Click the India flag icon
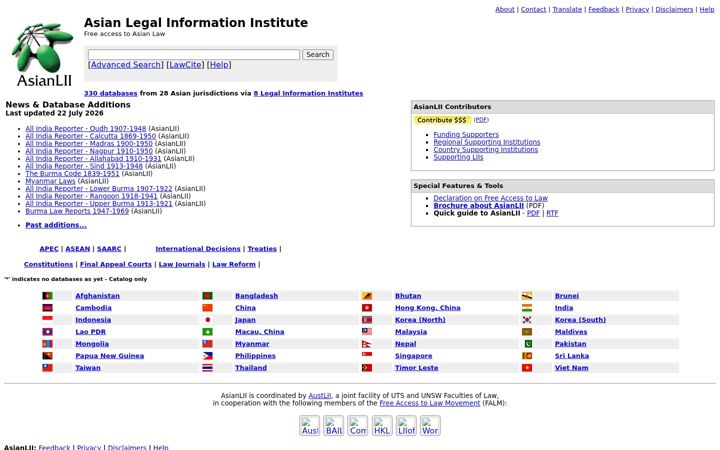Screen dimensions: 720x450 (527, 308)
